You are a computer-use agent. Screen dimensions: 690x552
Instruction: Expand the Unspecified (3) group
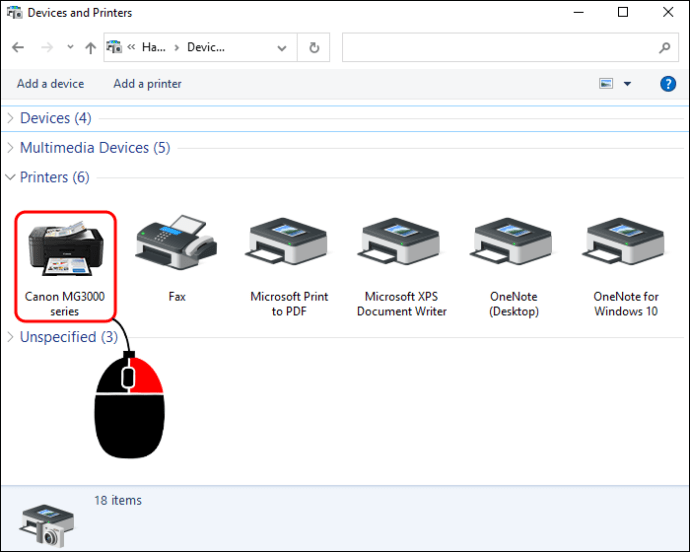click(x=11, y=337)
